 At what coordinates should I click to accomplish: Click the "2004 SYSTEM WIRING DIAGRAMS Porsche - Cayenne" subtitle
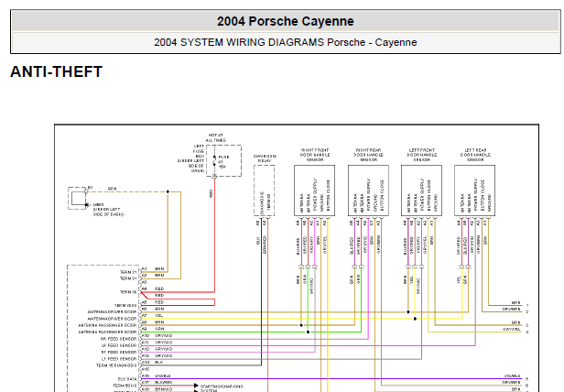coord(286,42)
